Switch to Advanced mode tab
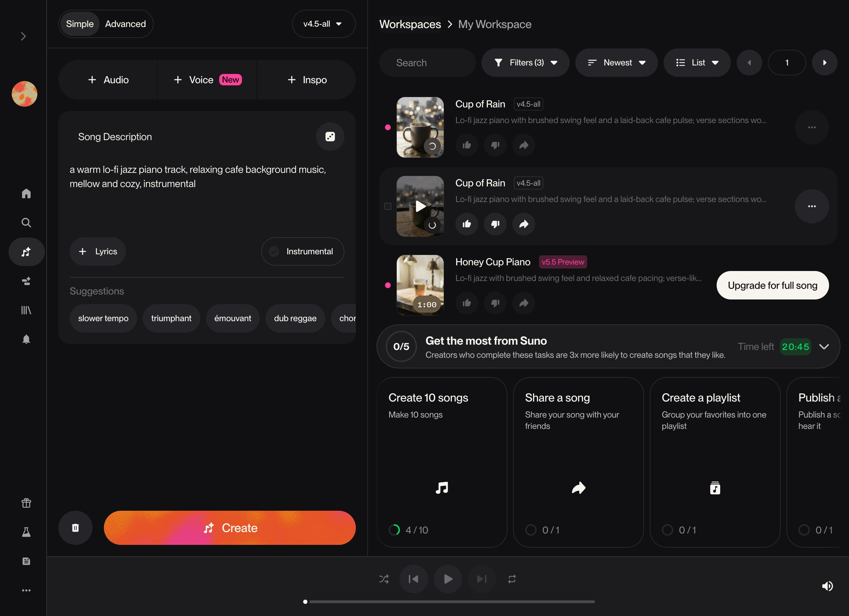The width and height of the screenshot is (849, 616). tap(125, 24)
